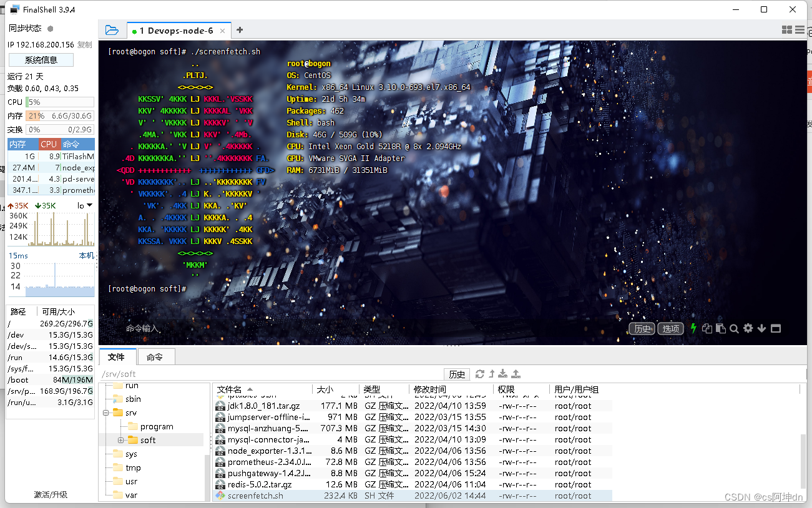
Task: Click the down-arrow scroll-to-bottom icon
Action: (761, 328)
